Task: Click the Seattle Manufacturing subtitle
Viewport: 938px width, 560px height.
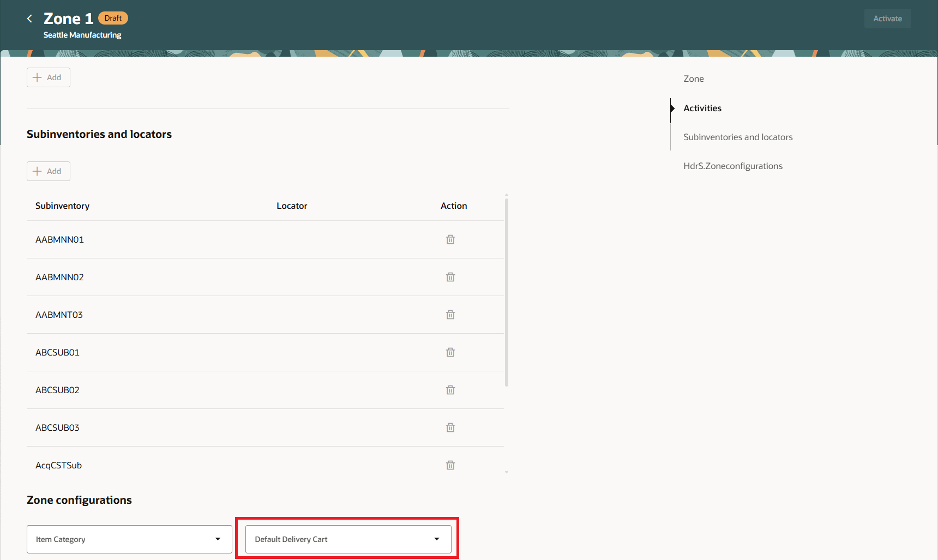Action: coord(82,35)
